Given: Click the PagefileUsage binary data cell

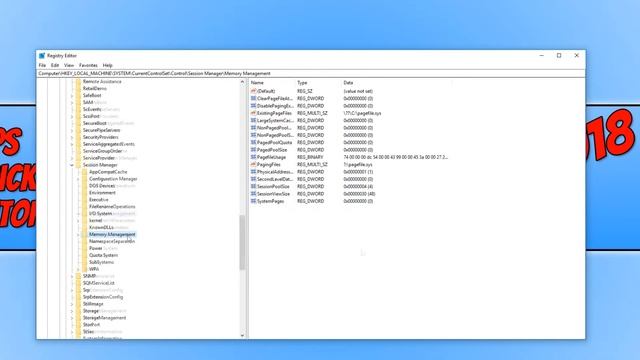Looking at the screenshot, I should (x=396, y=157).
